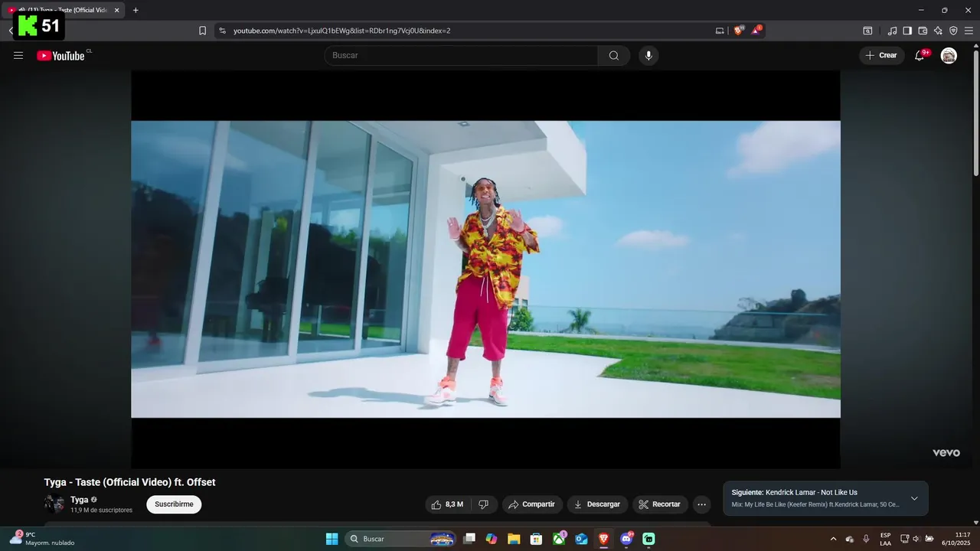This screenshot has width=980, height=551.
Task: Open the account avatar menu
Action: tap(949, 55)
